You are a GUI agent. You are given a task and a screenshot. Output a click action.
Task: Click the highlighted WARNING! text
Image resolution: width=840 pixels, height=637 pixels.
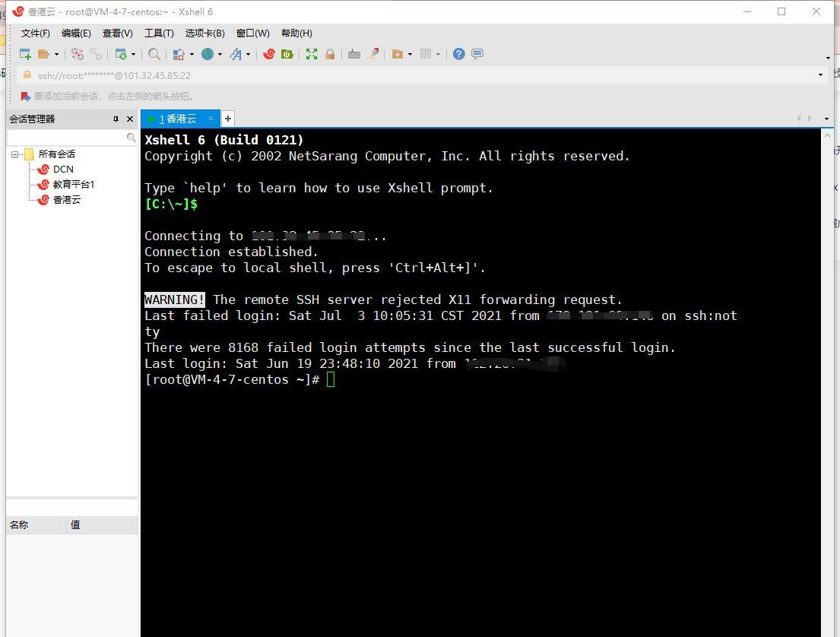(x=175, y=299)
